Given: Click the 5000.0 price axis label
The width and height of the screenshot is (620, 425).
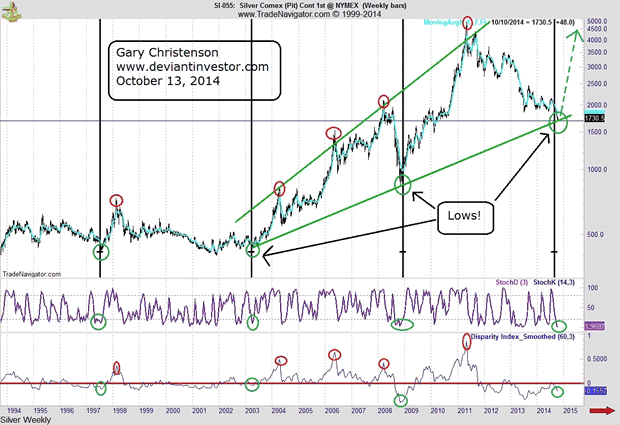Looking at the screenshot, I should pos(597,21).
